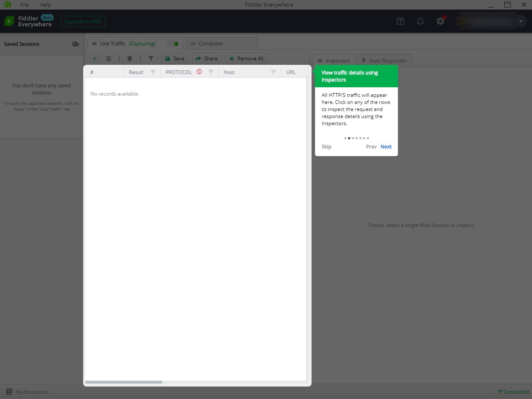Click the My Resources icon
This screenshot has height=399, width=532.
[9, 392]
